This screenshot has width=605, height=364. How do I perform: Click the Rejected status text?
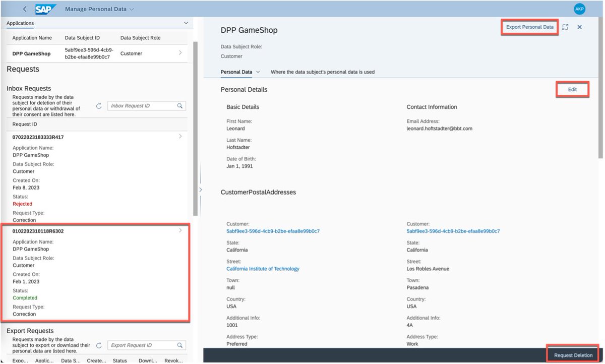pyautogui.click(x=22, y=204)
